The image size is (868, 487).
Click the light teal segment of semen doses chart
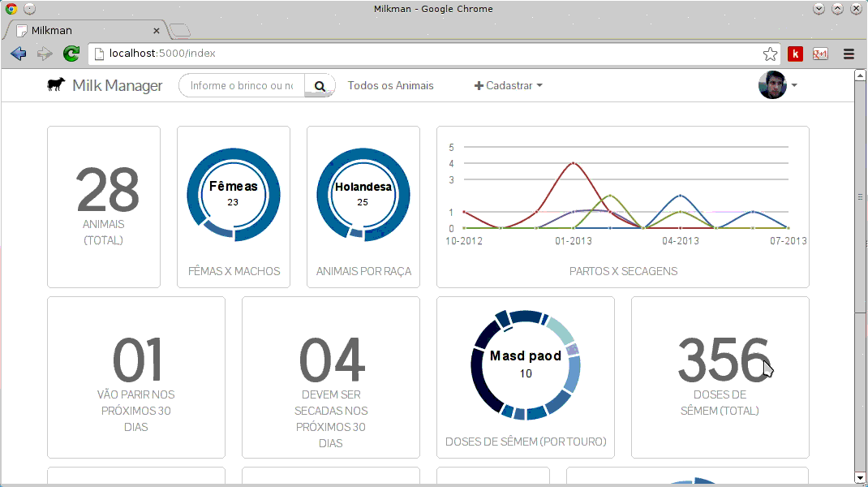point(559,330)
